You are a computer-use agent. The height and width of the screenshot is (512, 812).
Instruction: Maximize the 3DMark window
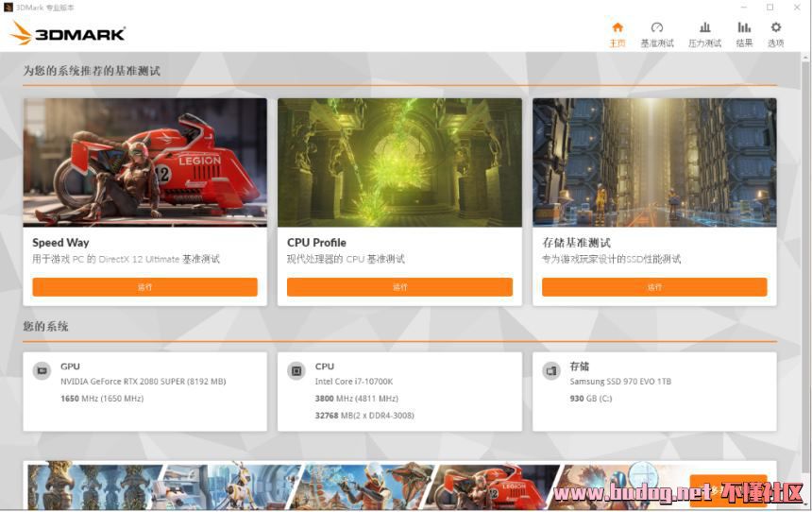(770, 8)
